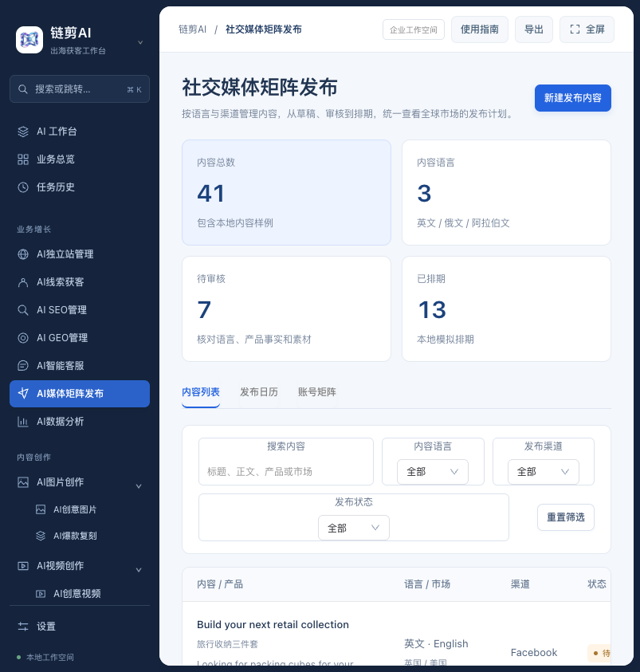640x672 pixels.
Task: Click the AI GEO管理 target icon
Action: tap(23, 338)
